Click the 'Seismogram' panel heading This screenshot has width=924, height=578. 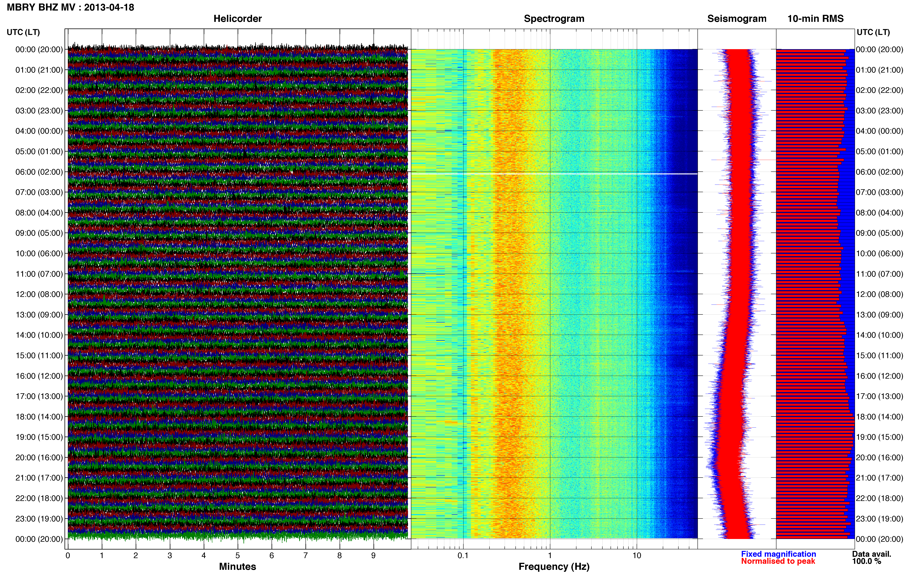point(737,19)
